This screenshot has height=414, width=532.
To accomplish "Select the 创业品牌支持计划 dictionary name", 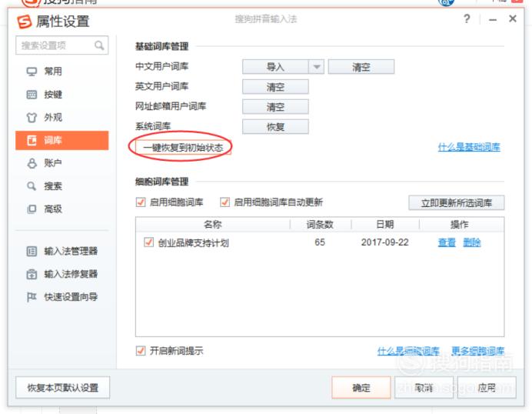I will coord(194,243).
